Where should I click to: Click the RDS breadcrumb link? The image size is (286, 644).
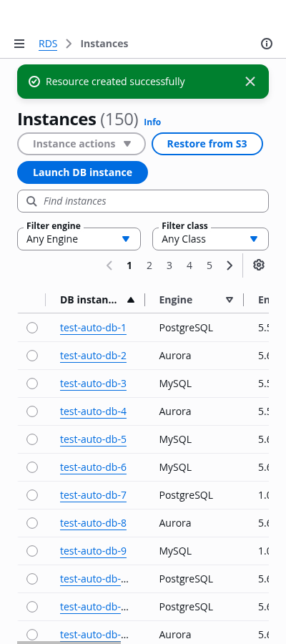pos(48,44)
